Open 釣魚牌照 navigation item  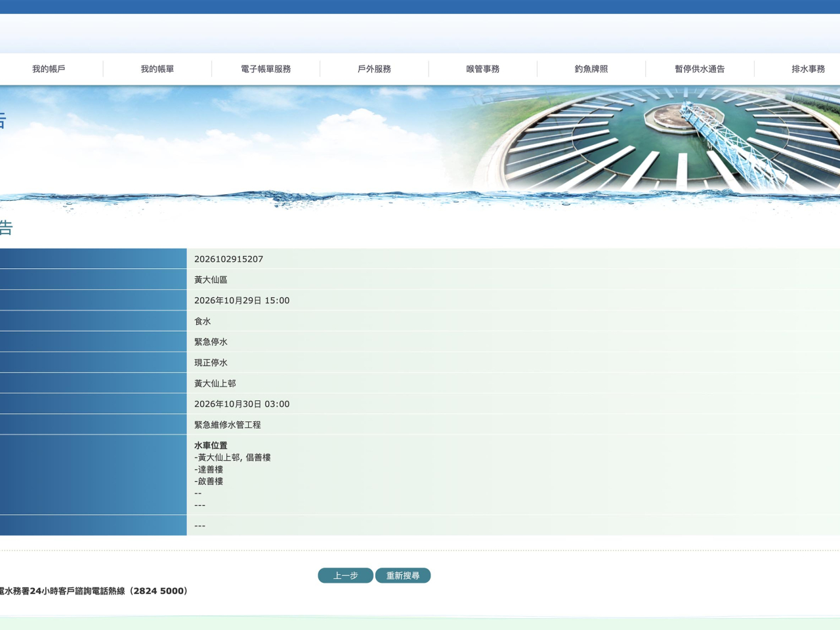pos(591,69)
